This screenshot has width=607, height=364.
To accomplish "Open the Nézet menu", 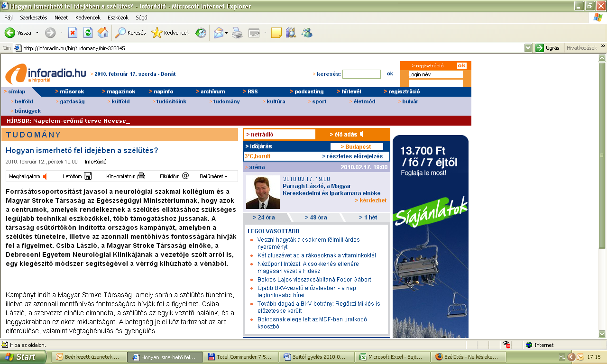I will point(61,18).
